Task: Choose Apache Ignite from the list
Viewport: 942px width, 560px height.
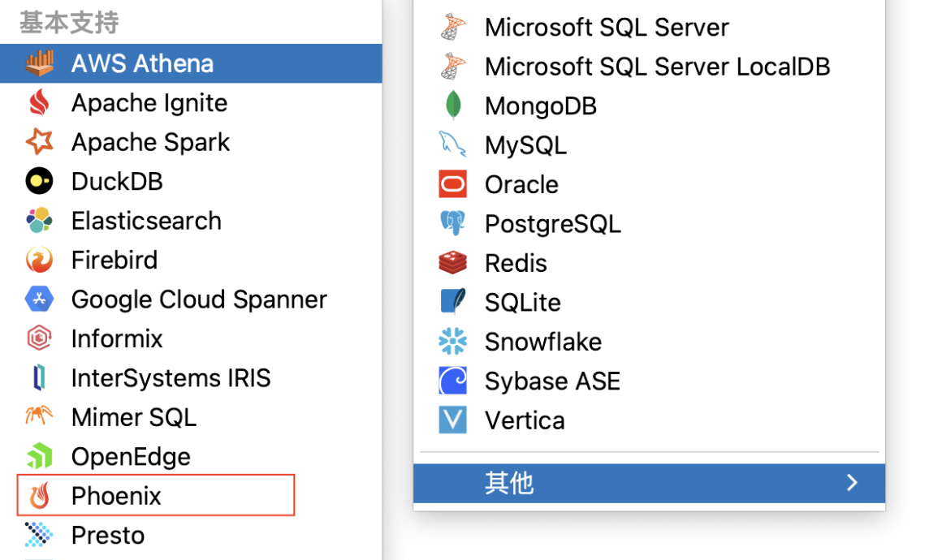Action: pyautogui.click(x=191, y=102)
